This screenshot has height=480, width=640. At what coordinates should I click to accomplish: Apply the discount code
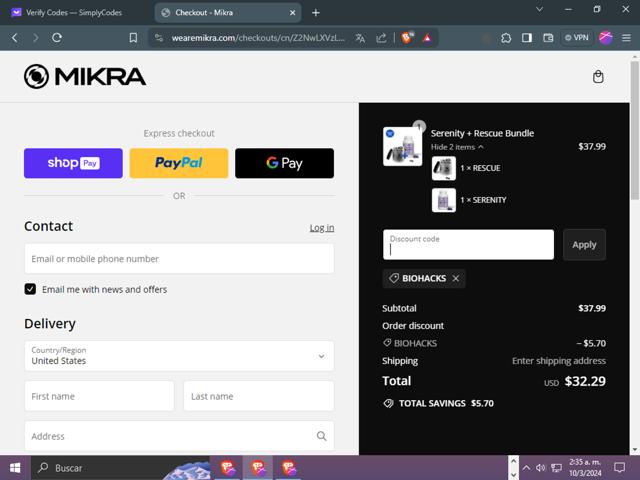pyautogui.click(x=584, y=244)
